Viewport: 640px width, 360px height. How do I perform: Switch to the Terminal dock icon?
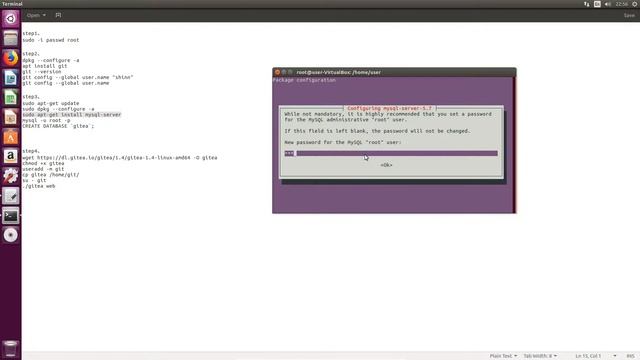11,216
